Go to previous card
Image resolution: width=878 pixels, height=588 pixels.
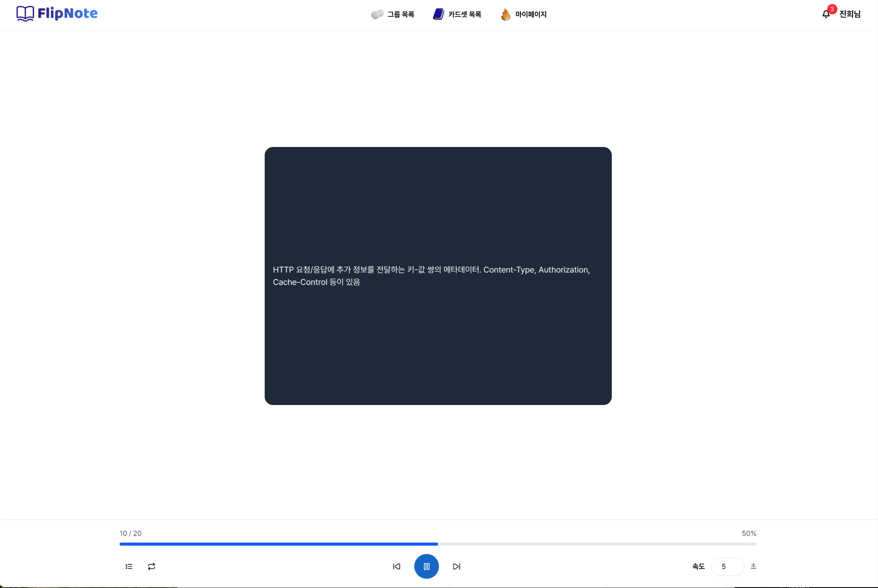[x=397, y=567]
